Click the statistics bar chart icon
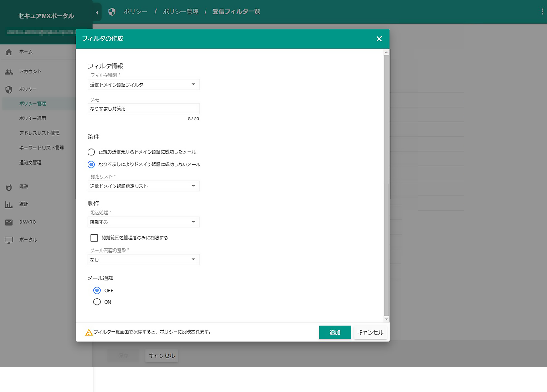The height and width of the screenshot is (392, 547). pyautogui.click(x=9, y=205)
